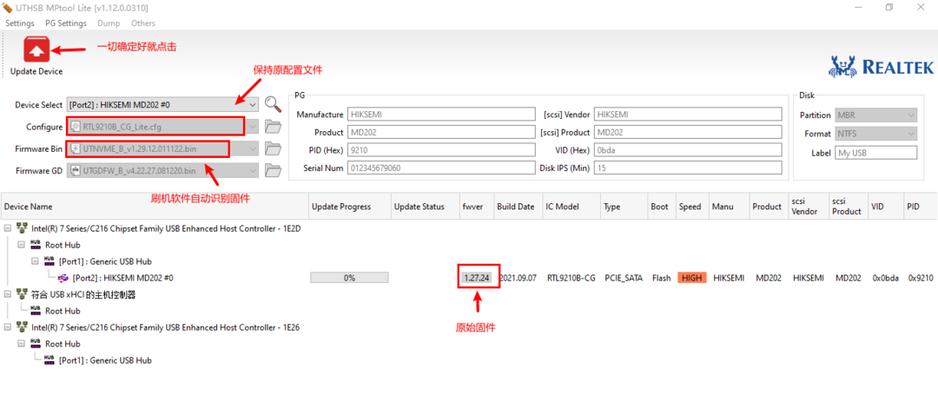
Task: Click controller icon of 1E26 host controller
Action: [22, 327]
